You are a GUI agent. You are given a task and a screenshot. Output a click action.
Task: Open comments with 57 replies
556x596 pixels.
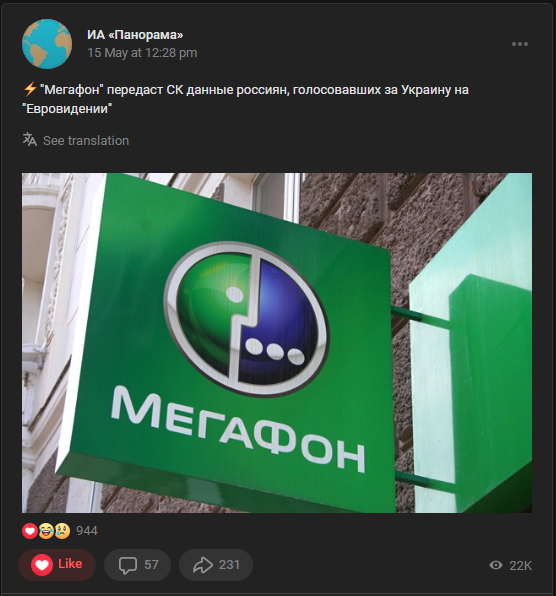(138, 565)
